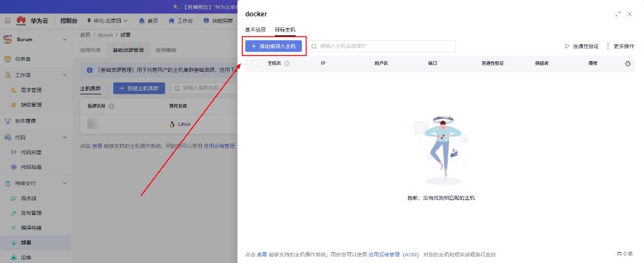Open the 应用运维管理 (AOM) link in panel footer
This screenshot has height=263, width=644.
(394, 255)
